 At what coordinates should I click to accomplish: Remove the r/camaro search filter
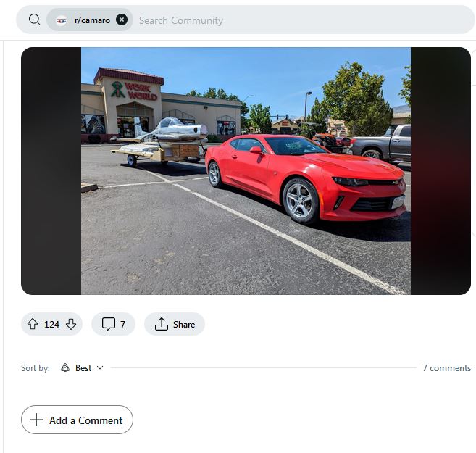[122, 20]
